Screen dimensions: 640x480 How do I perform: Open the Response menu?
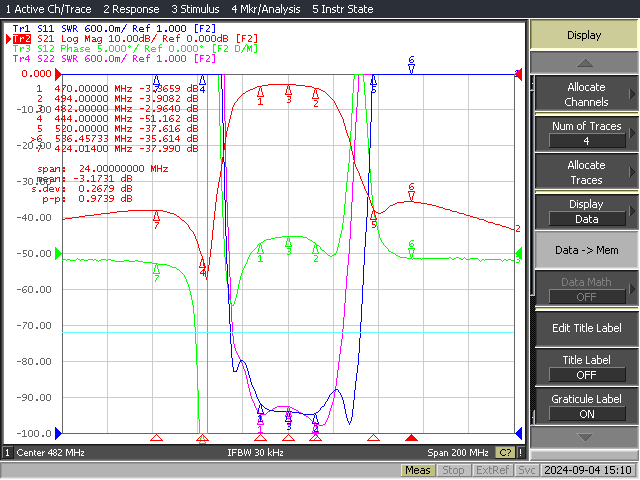[131, 9]
